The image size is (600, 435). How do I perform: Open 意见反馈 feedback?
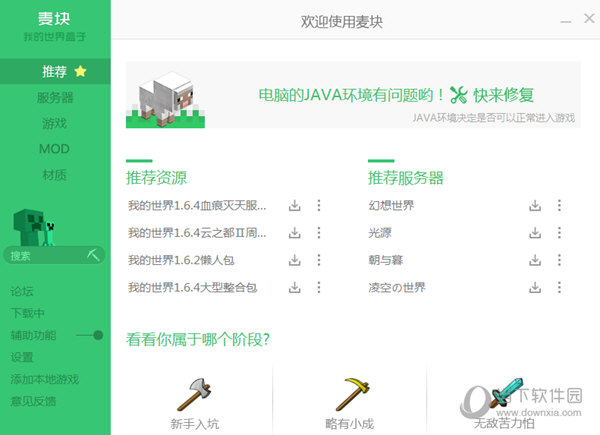click(x=33, y=401)
